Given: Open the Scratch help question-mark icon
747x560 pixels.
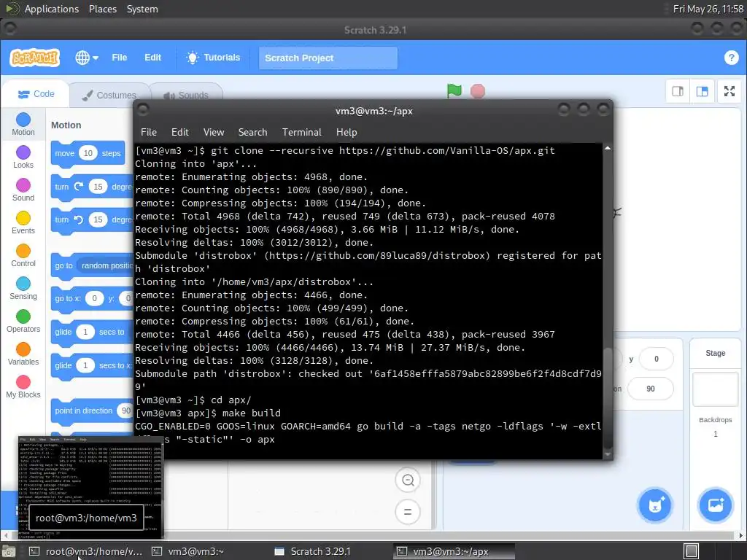Looking at the screenshot, I should tap(731, 58).
